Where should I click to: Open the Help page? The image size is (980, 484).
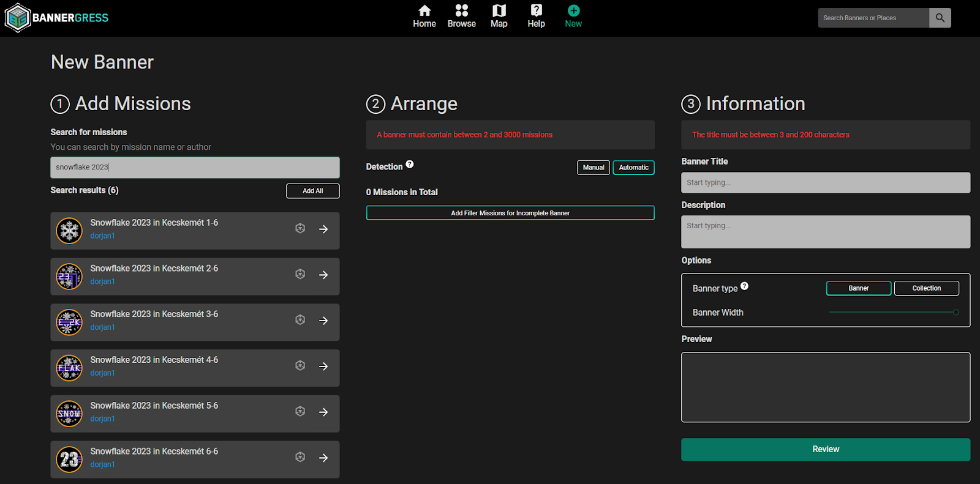536,17
